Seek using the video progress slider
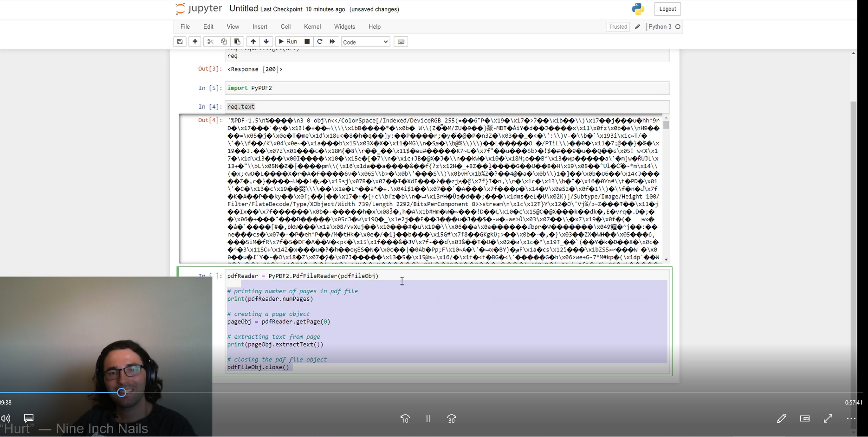 point(121,392)
